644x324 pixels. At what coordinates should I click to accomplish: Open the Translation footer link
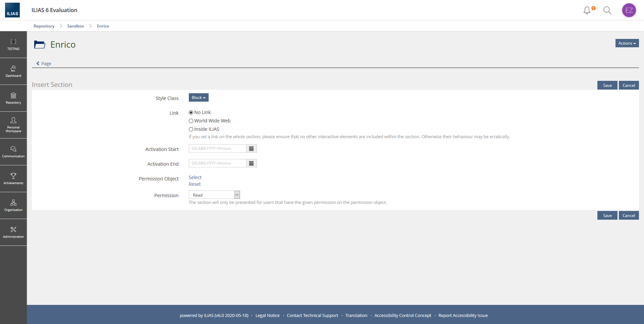point(356,316)
